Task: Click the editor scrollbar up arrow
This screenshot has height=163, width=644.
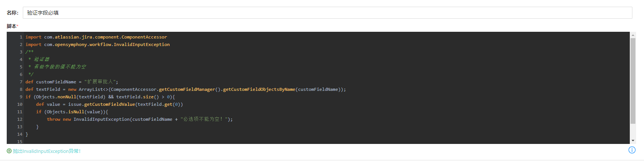Action: click(x=633, y=35)
